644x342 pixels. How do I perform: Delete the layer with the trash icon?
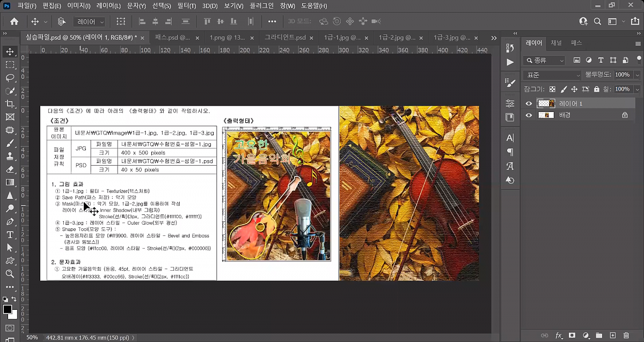tap(626, 336)
